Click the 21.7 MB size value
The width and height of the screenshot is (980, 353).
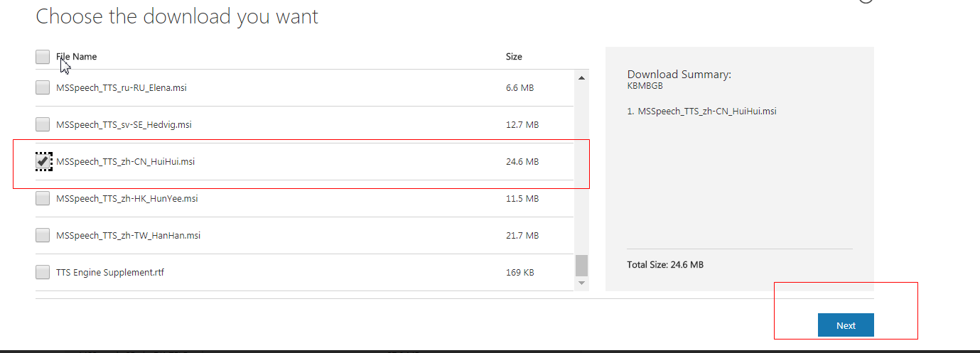522,235
